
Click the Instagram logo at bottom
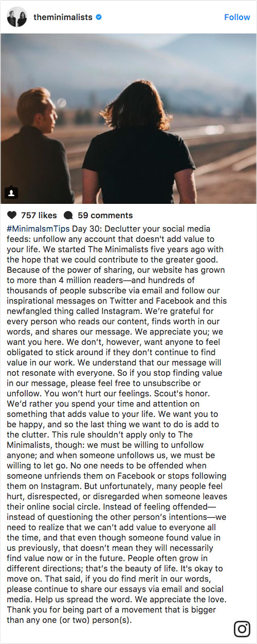click(x=242, y=629)
